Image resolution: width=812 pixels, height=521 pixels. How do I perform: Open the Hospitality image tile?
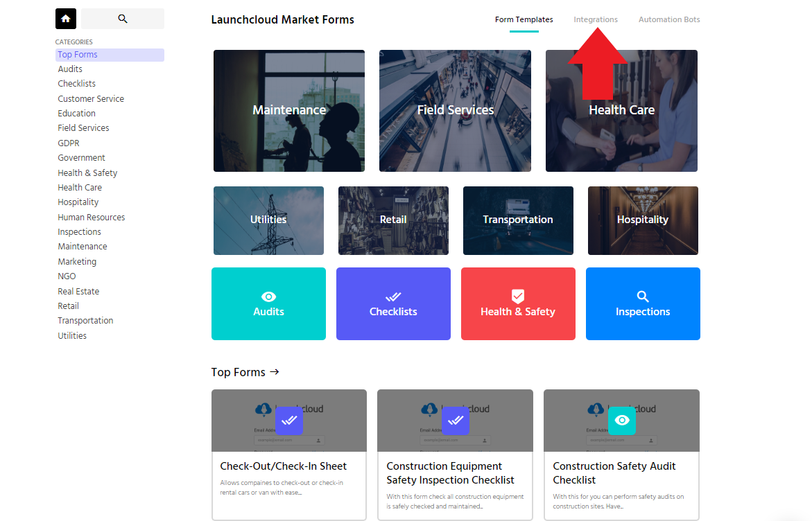coord(643,220)
